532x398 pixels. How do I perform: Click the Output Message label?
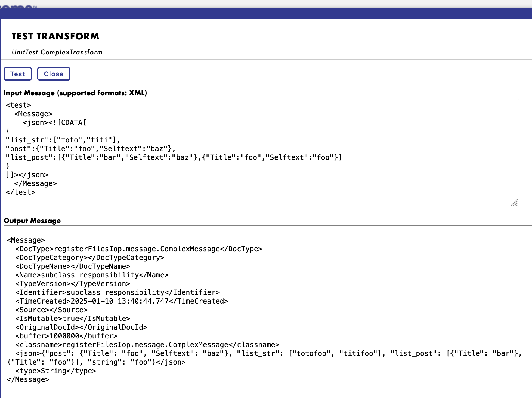point(32,221)
